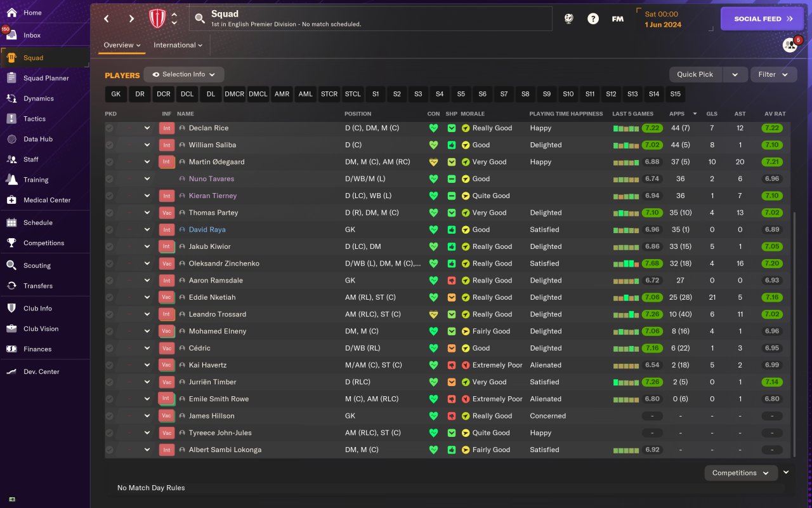Viewport: 812px width, 508px height.
Task: Click the Quick Pick button
Action: (x=695, y=74)
